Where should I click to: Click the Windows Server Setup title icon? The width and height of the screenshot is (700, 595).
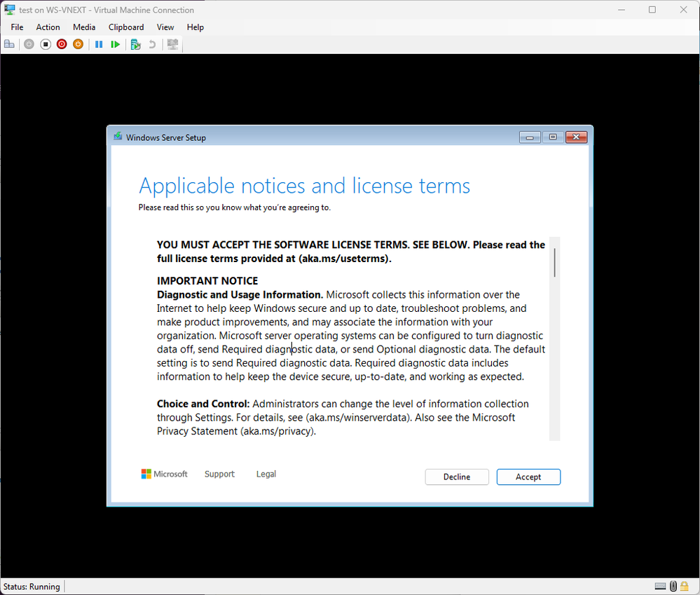[x=118, y=136]
